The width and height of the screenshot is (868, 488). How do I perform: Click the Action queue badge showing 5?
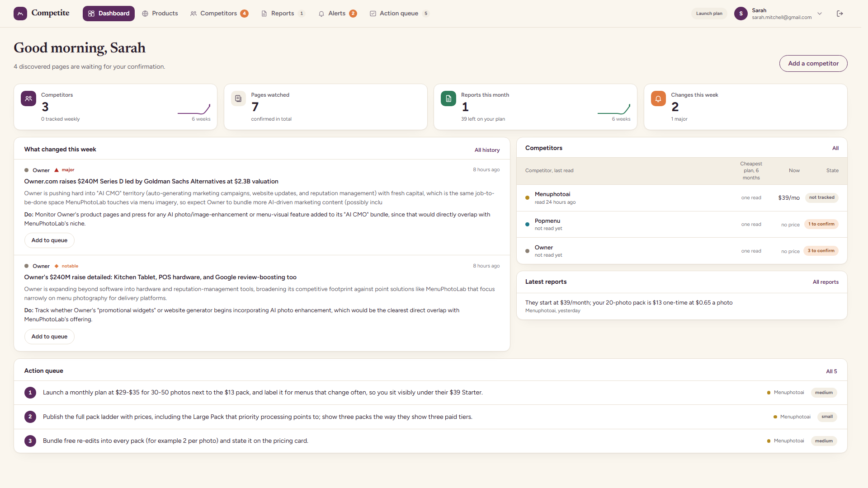[426, 14]
